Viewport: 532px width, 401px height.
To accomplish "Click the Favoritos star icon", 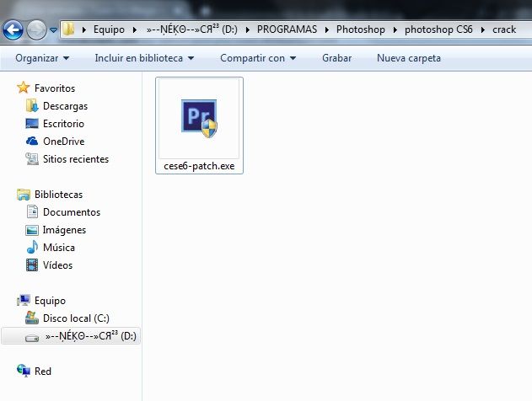I will point(24,88).
